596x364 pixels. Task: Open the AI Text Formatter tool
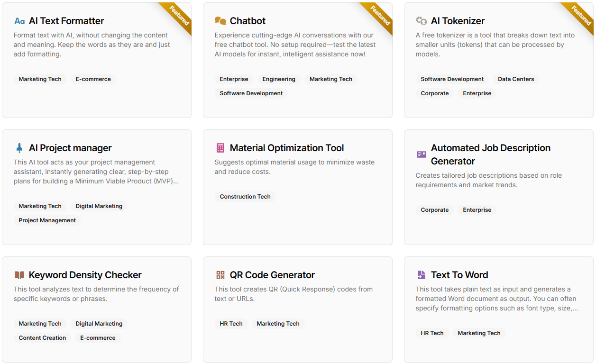point(66,21)
